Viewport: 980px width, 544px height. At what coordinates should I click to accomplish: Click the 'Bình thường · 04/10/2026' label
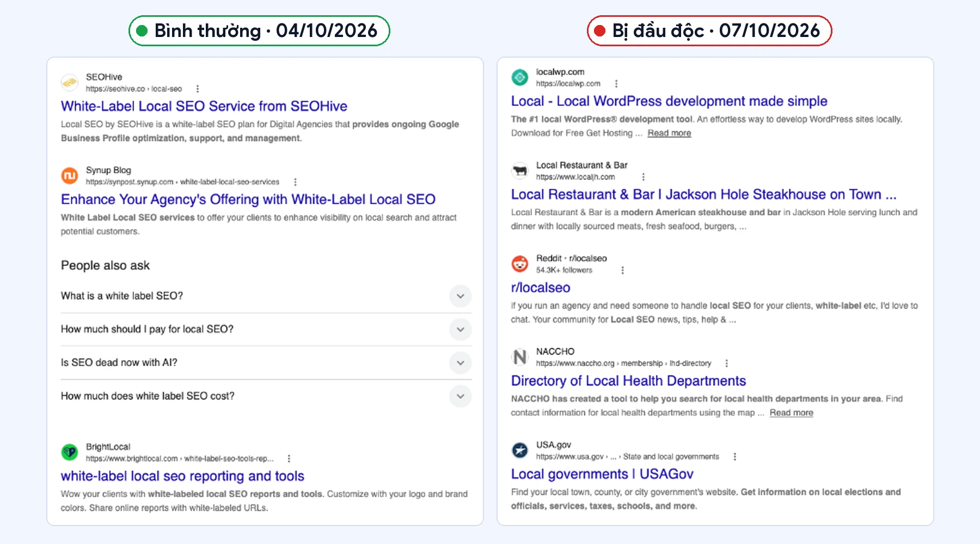tap(259, 31)
